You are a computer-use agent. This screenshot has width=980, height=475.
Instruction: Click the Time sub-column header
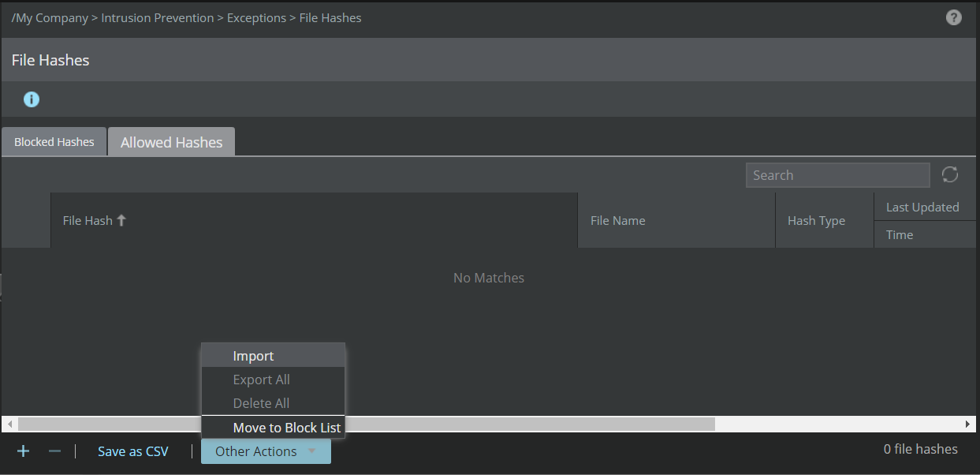(925, 234)
